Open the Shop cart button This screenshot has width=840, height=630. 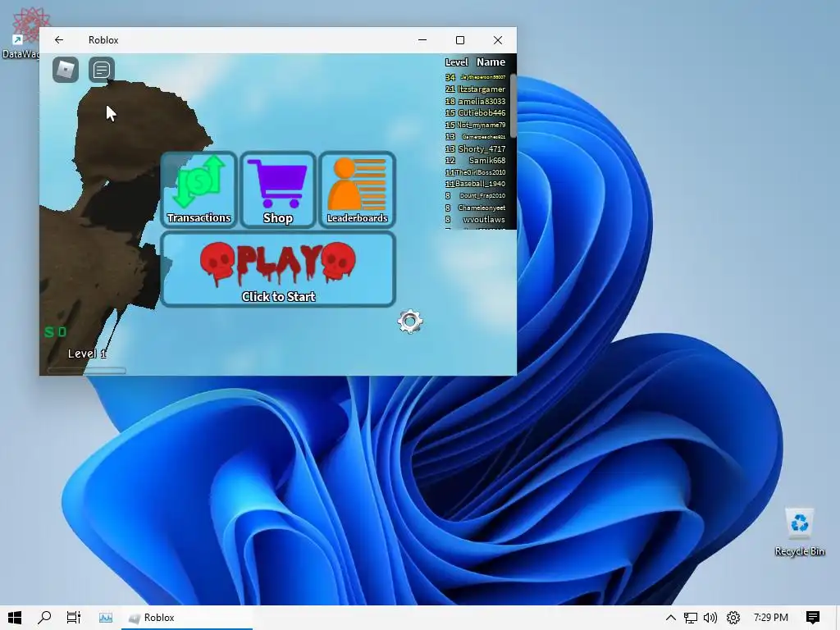277,189
